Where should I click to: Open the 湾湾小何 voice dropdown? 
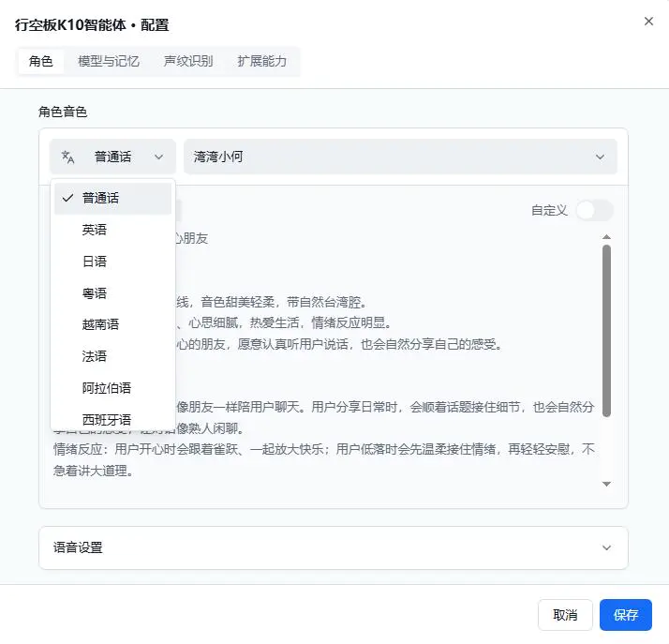tap(400, 157)
